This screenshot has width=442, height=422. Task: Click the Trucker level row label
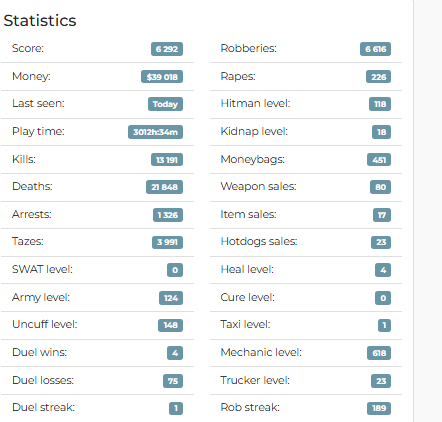[255, 380]
